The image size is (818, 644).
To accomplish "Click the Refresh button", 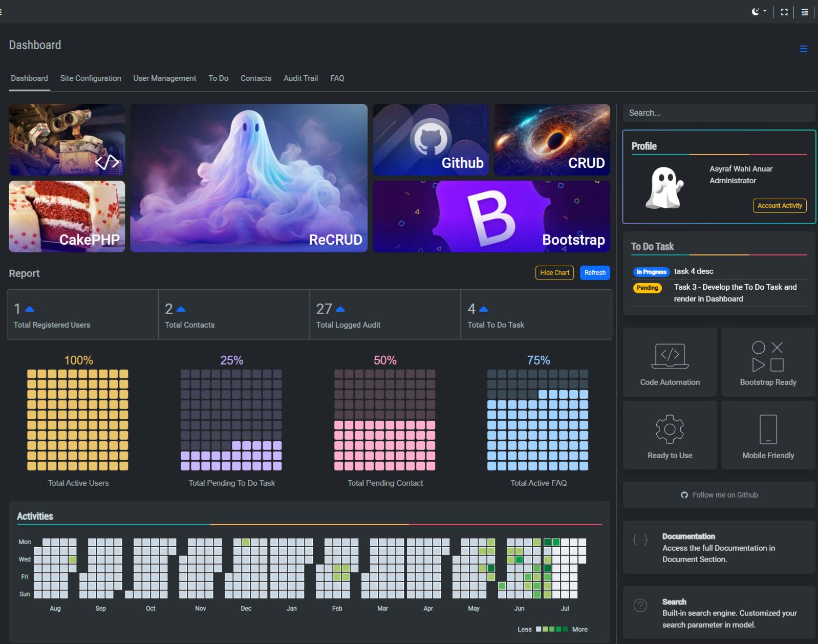I will [x=595, y=273].
